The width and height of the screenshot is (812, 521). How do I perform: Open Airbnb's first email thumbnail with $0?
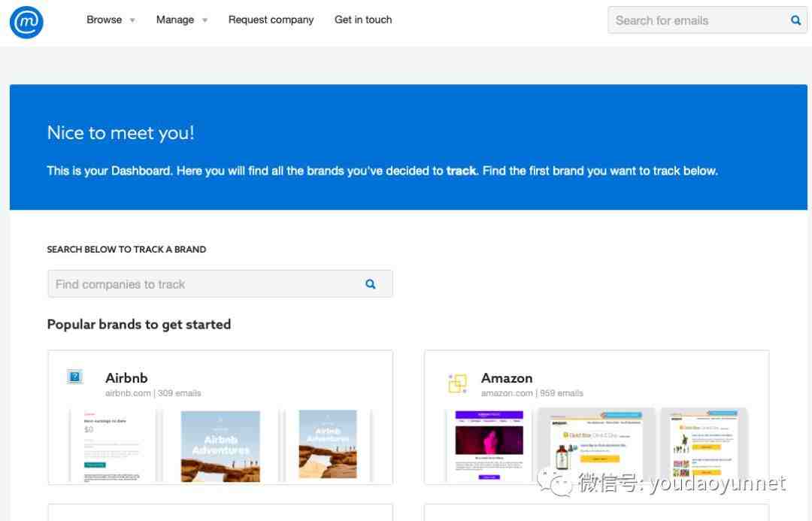(112, 446)
